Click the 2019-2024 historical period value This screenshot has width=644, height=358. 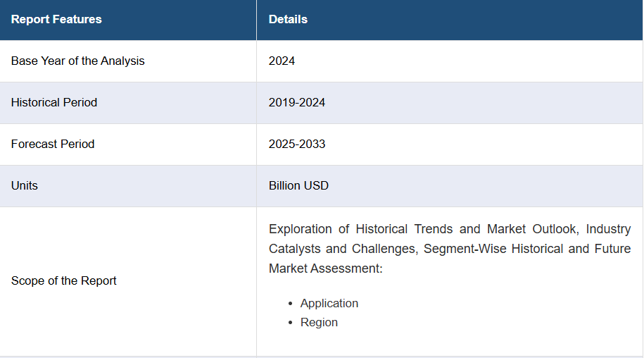tap(297, 102)
